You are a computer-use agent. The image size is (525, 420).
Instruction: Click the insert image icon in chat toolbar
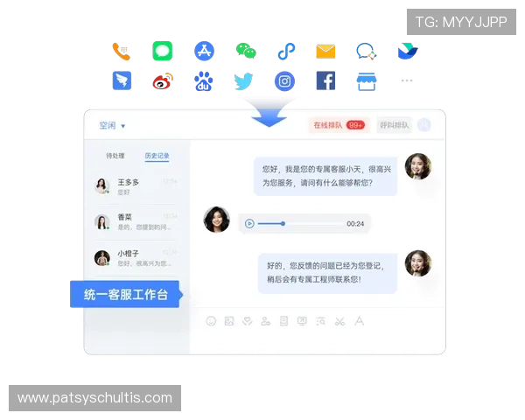pos(229,321)
